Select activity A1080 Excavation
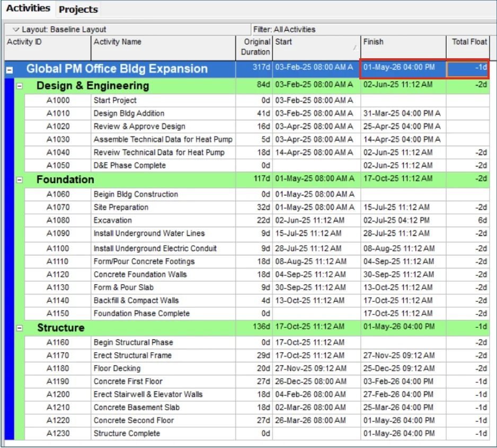This screenshot has width=497, height=448. (159, 220)
